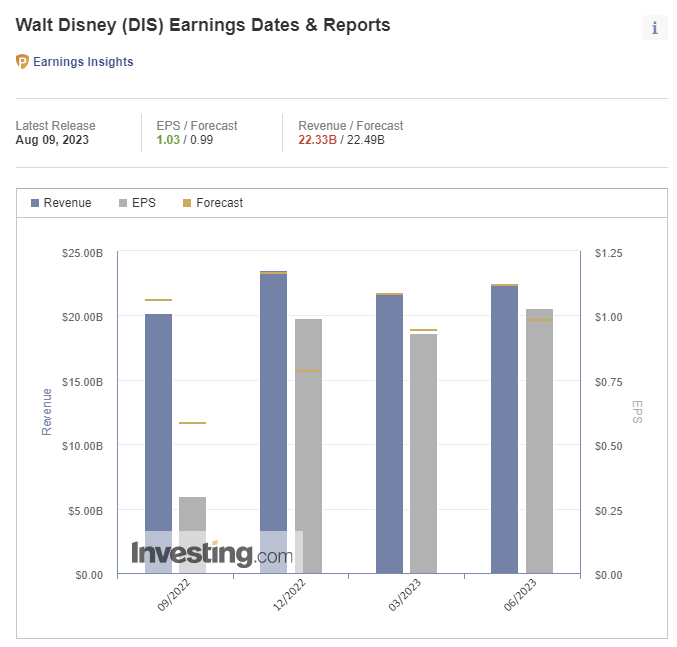Click the blue Revenue legend swatch

[x=35, y=203]
